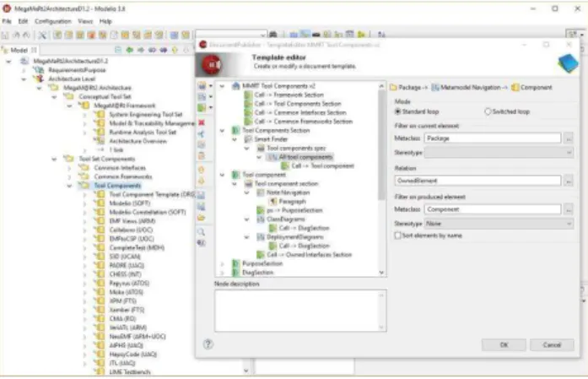
Task: Select 'Call -> Framework Section' template node
Action: coord(289,95)
